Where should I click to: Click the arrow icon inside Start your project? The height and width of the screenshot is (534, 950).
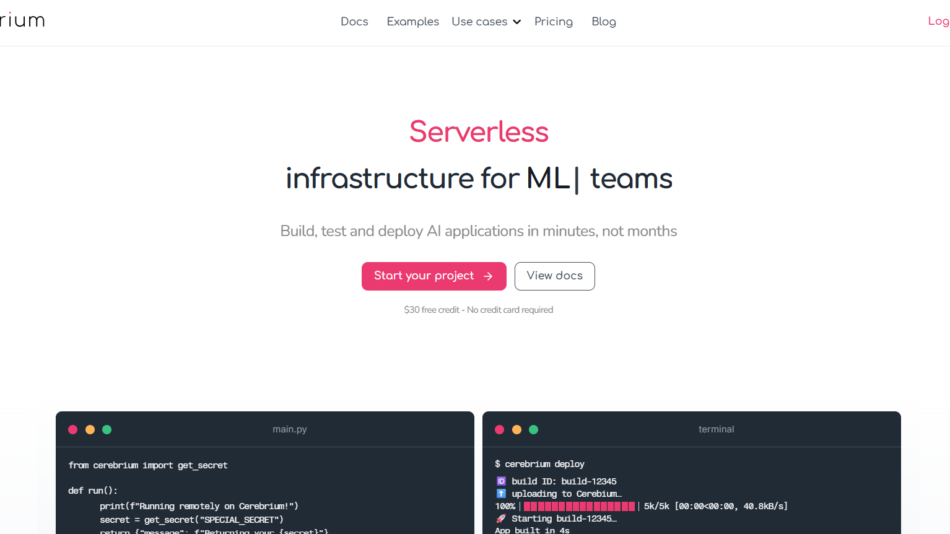488,277
